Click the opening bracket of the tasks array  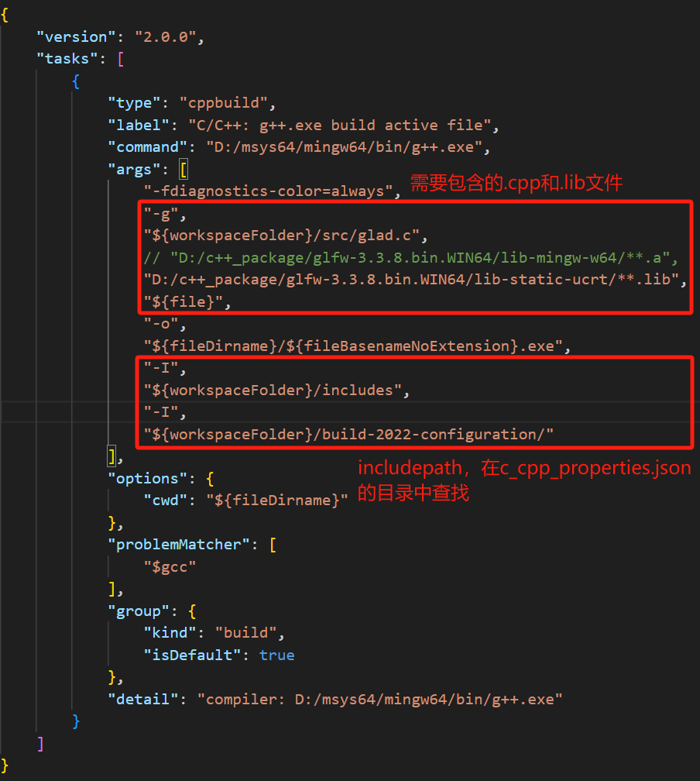[x=121, y=59]
